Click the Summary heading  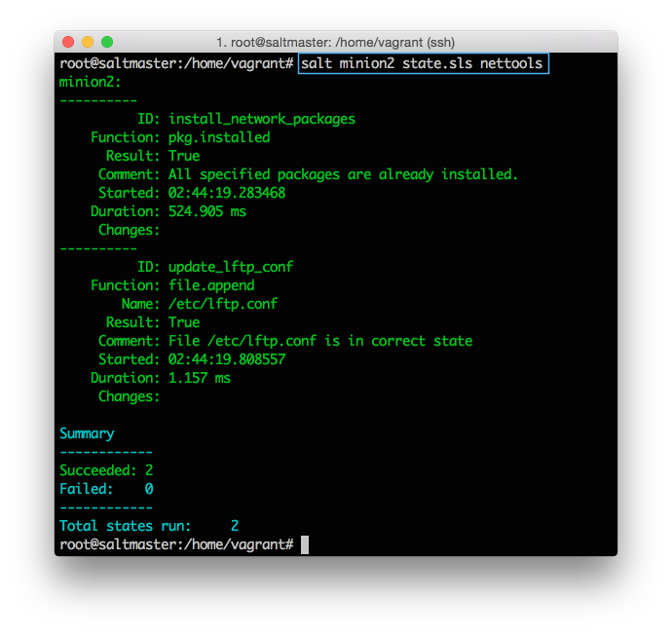[x=87, y=433]
